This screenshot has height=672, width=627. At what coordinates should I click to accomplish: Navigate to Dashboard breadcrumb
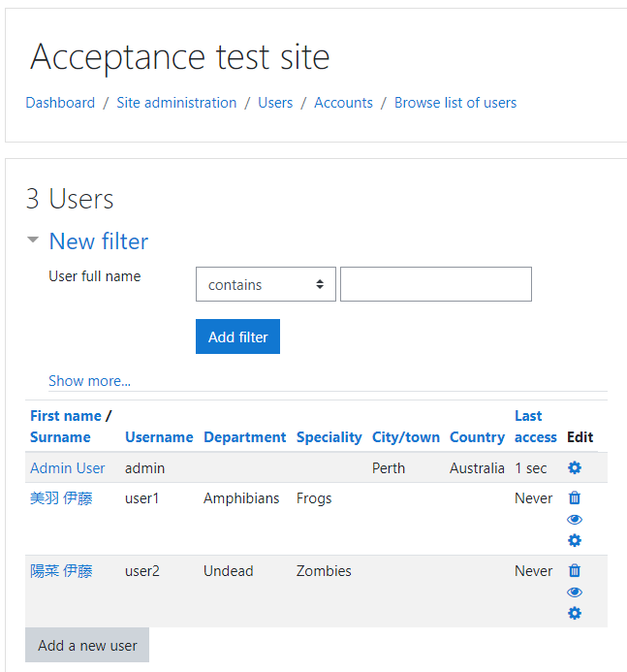click(60, 103)
